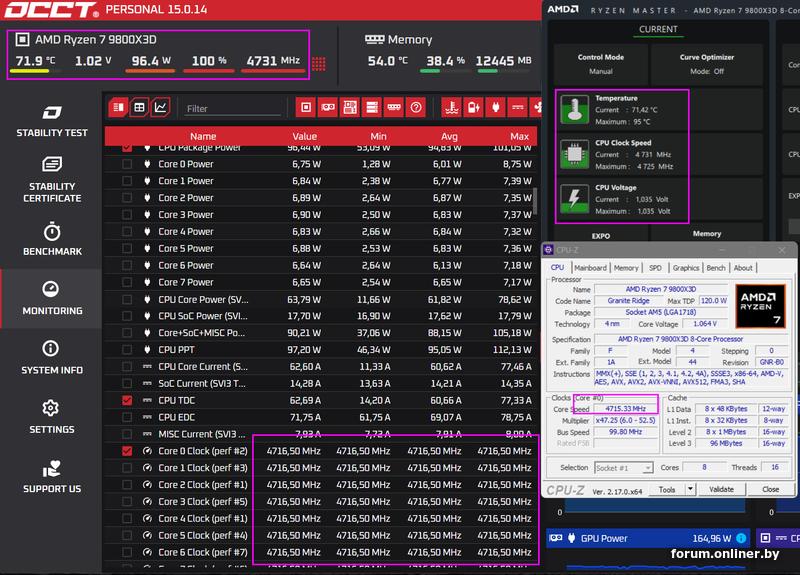The image size is (800, 575).
Task: Click the Close button in CPU-Z
Action: coord(770,489)
